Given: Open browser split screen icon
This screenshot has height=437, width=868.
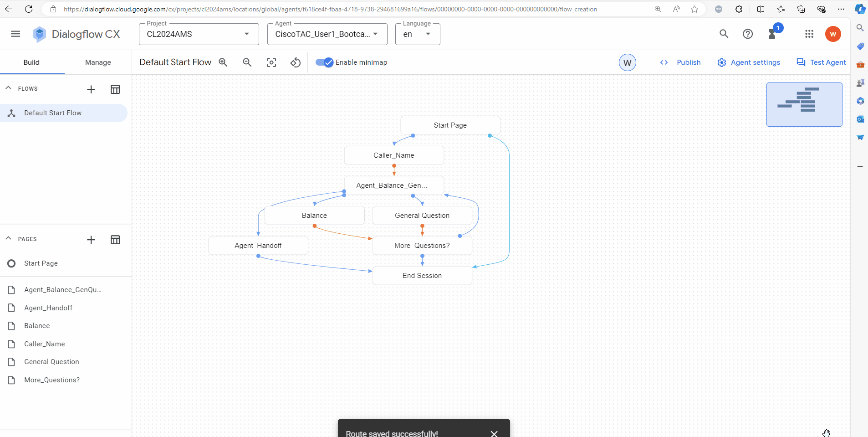Looking at the screenshot, I should pyautogui.click(x=761, y=9).
